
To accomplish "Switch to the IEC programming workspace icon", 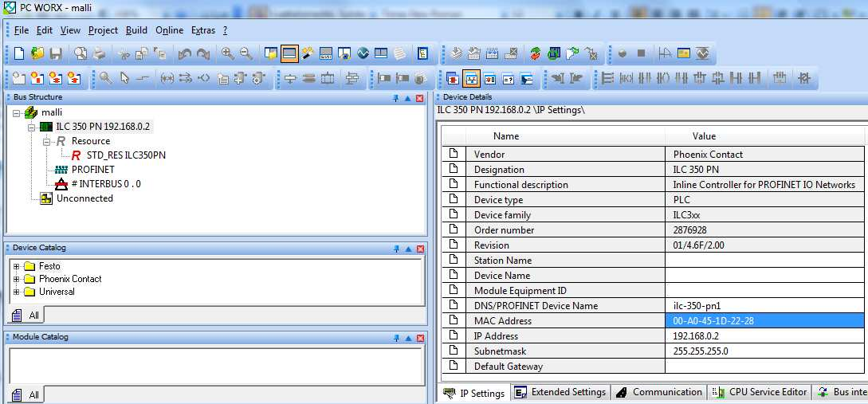I will coord(453,79).
